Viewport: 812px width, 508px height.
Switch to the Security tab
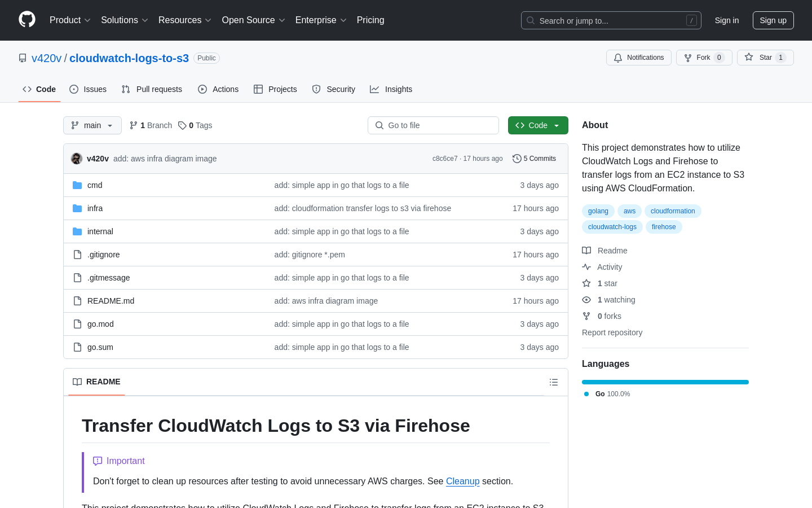(334, 89)
